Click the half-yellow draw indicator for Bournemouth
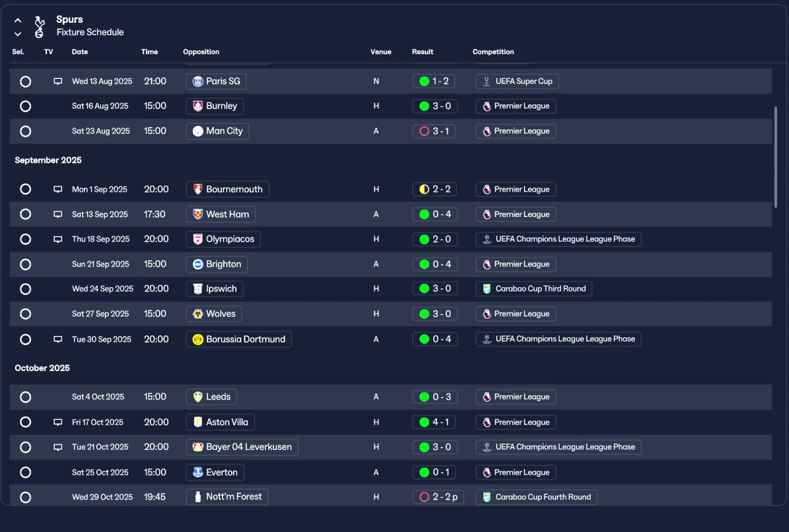 424,189
